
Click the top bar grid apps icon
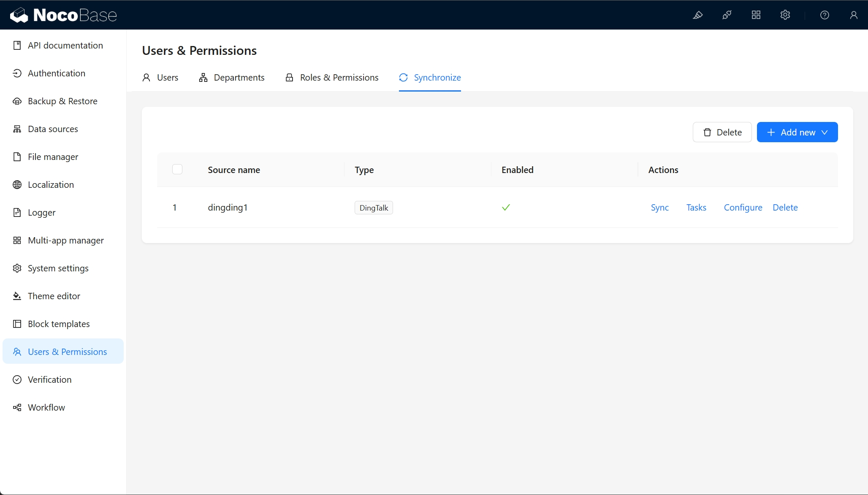pyautogui.click(x=756, y=15)
